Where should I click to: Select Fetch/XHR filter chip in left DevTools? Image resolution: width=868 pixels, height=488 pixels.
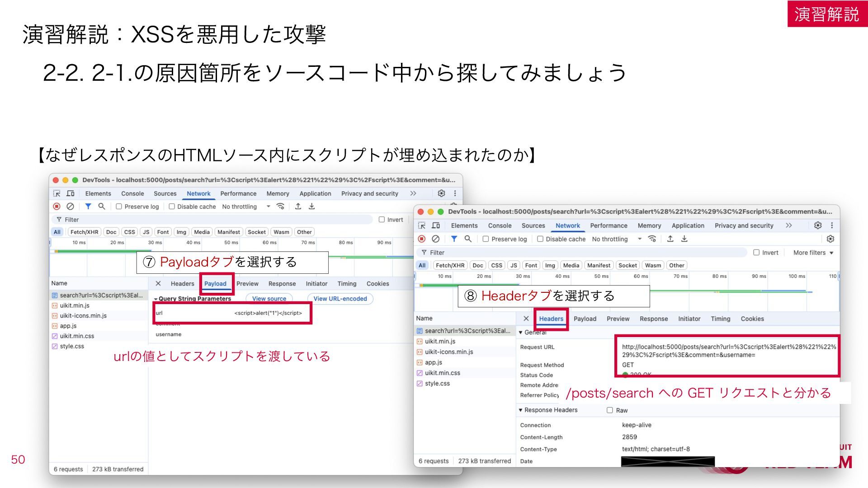point(84,232)
